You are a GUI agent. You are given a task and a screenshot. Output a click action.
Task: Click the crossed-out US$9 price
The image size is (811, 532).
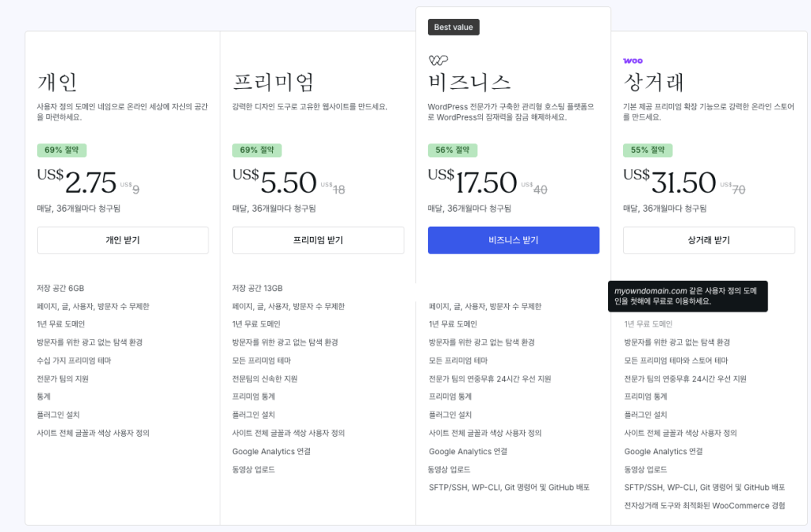[x=130, y=188]
